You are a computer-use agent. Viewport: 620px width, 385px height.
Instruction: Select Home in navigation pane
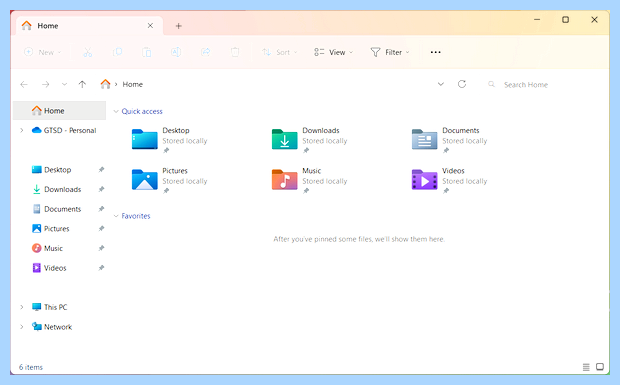tap(59, 111)
